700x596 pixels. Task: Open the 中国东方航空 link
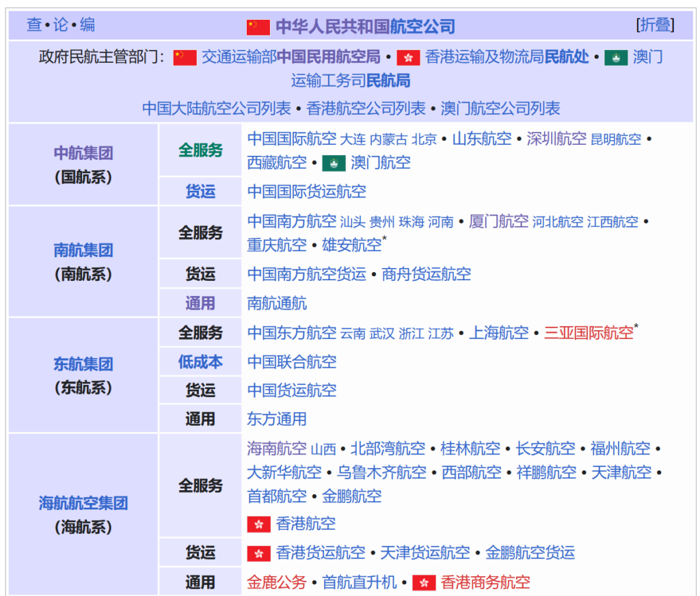(292, 333)
